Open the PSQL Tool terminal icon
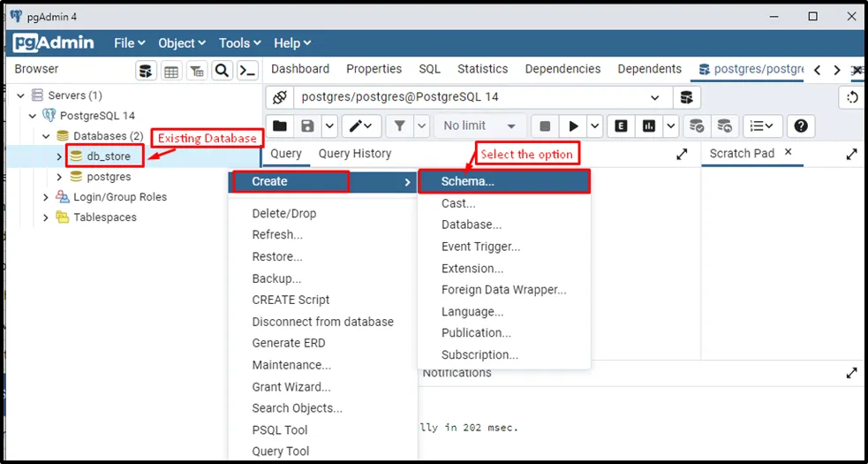The image size is (868, 464). (x=248, y=71)
